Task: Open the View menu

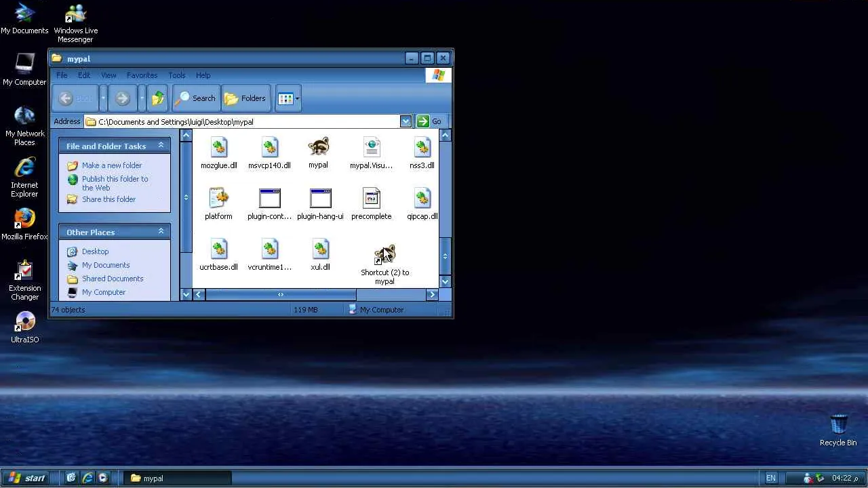Action: pyautogui.click(x=108, y=75)
